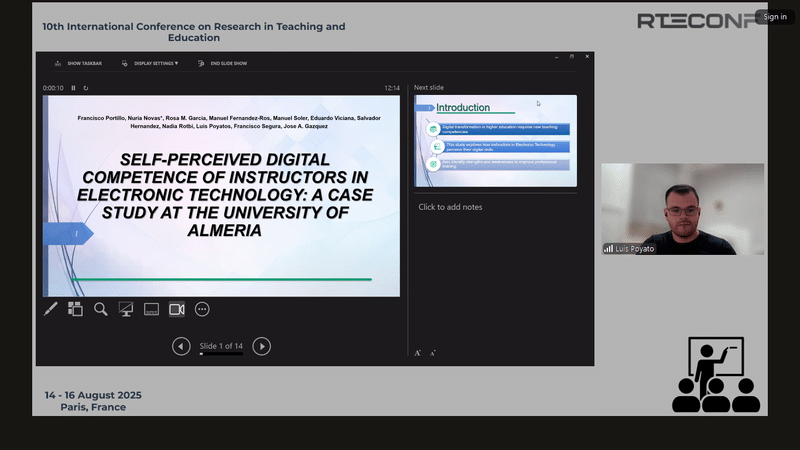Viewport: 800px width, 450px height.
Task: Decrease the notes text size
Action: pos(433,353)
